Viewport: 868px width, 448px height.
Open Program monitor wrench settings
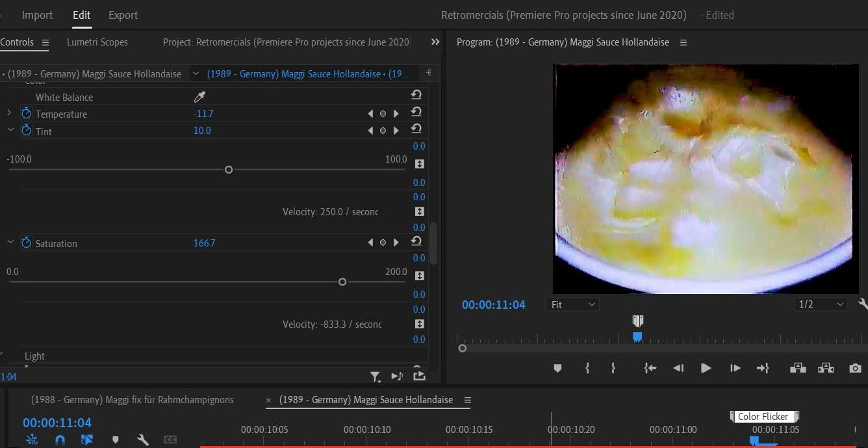click(863, 304)
